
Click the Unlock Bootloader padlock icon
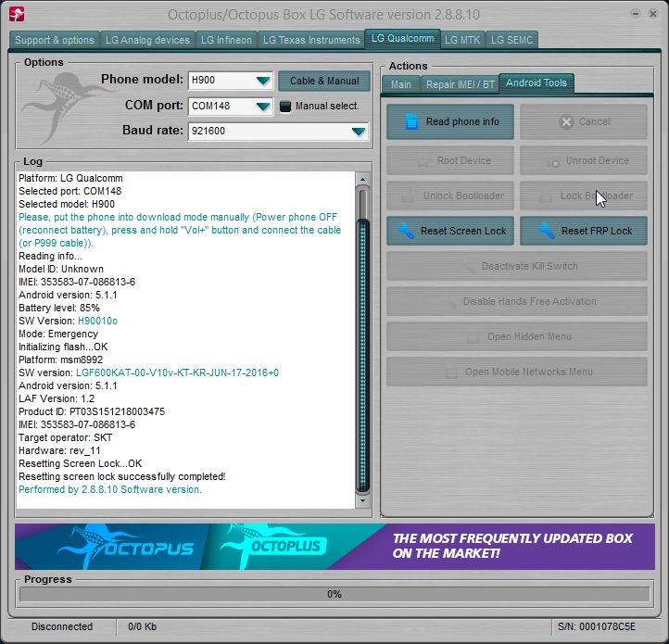407,196
